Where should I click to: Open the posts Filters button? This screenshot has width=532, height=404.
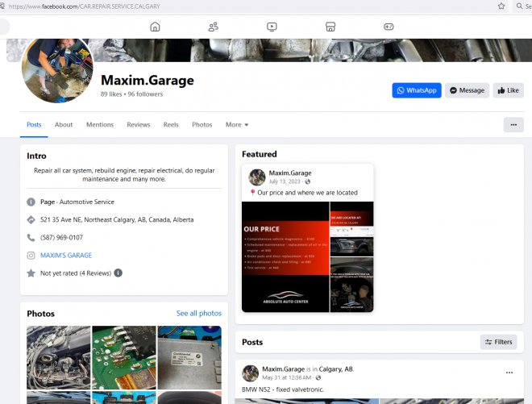[498, 342]
